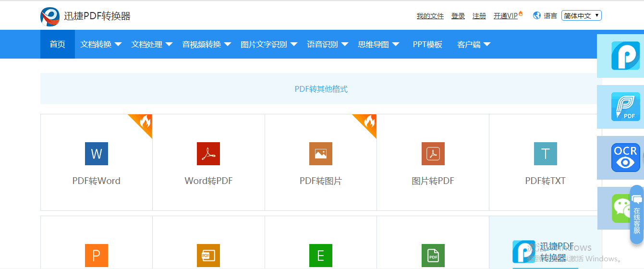Go to the 首页 tab
This screenshot has height=269, width=644.
(x=58, y=44)
